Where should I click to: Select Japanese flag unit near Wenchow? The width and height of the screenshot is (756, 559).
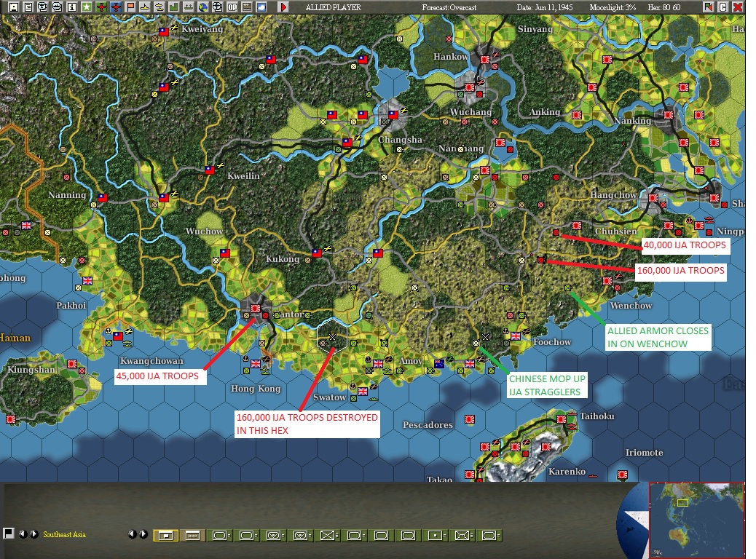607,280
